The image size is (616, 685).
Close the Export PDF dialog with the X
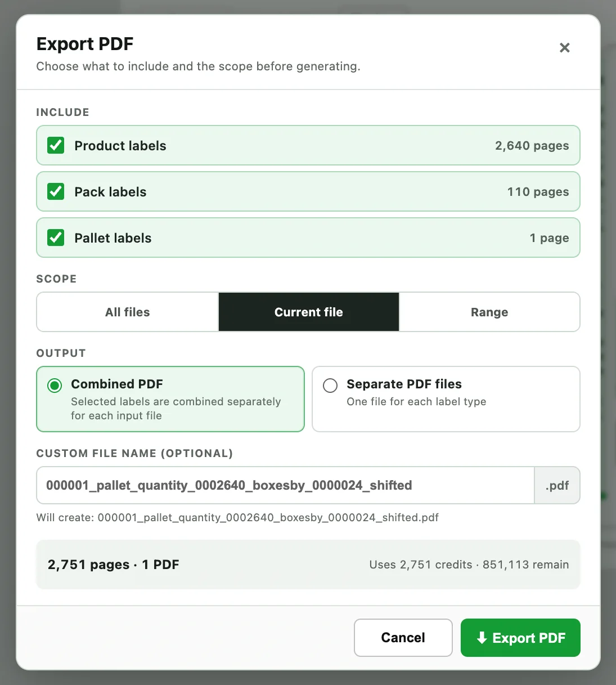coord(564,48)
